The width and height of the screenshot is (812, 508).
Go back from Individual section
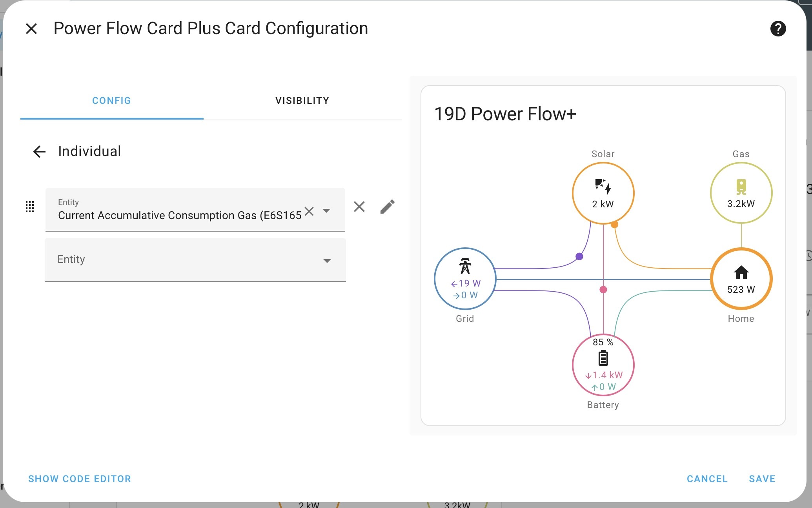[39, 152]
